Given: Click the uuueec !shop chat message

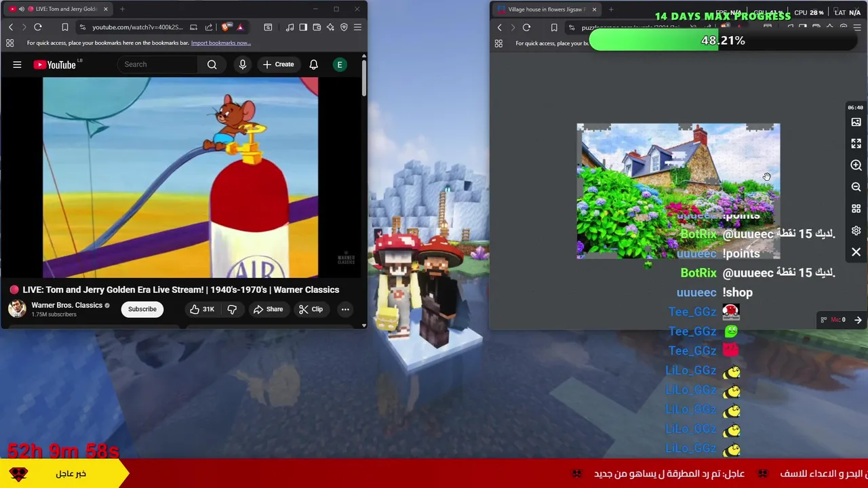Looking at the screenshot, I should coord(715,292).
